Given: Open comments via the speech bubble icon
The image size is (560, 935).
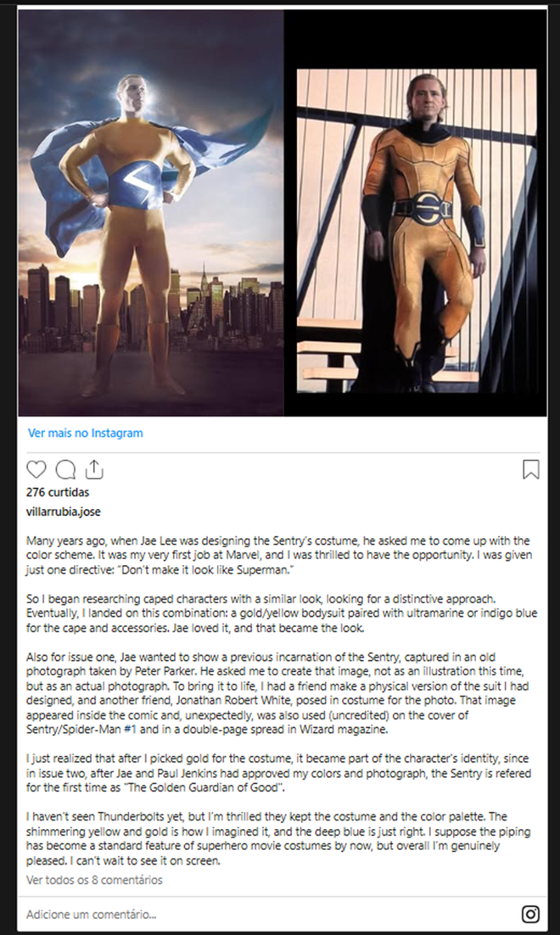Looking at the screenshot, I should tap(65, 470).
